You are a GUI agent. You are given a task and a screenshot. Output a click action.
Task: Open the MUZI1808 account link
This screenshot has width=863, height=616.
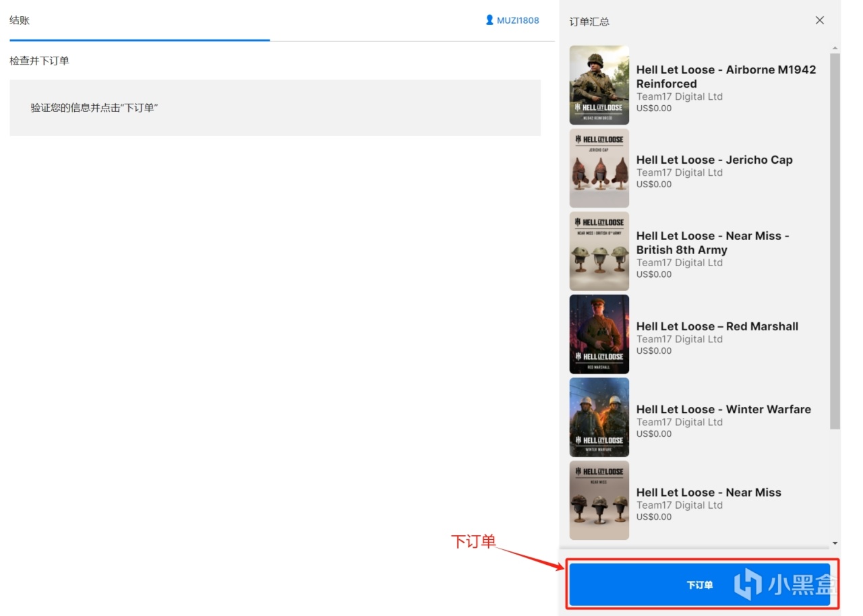tap(518, 20)
